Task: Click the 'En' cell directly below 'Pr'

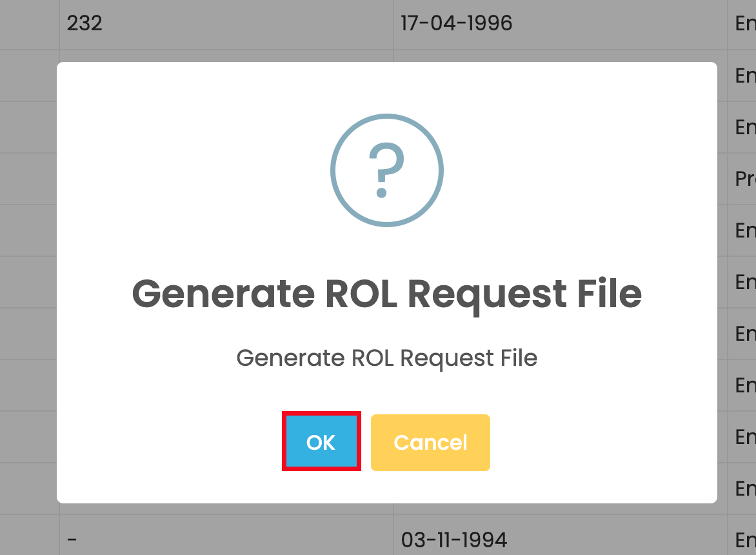Action: coord(744,230)
